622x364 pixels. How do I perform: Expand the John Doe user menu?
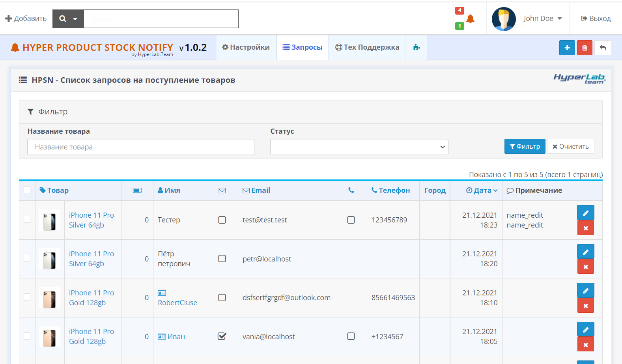click(x=542, y=19)
